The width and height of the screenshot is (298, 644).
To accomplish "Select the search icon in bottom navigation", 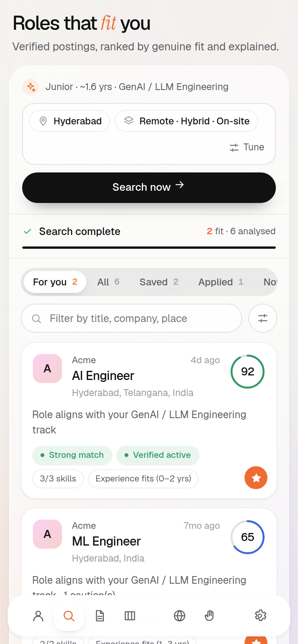I will tap(69, 616).
